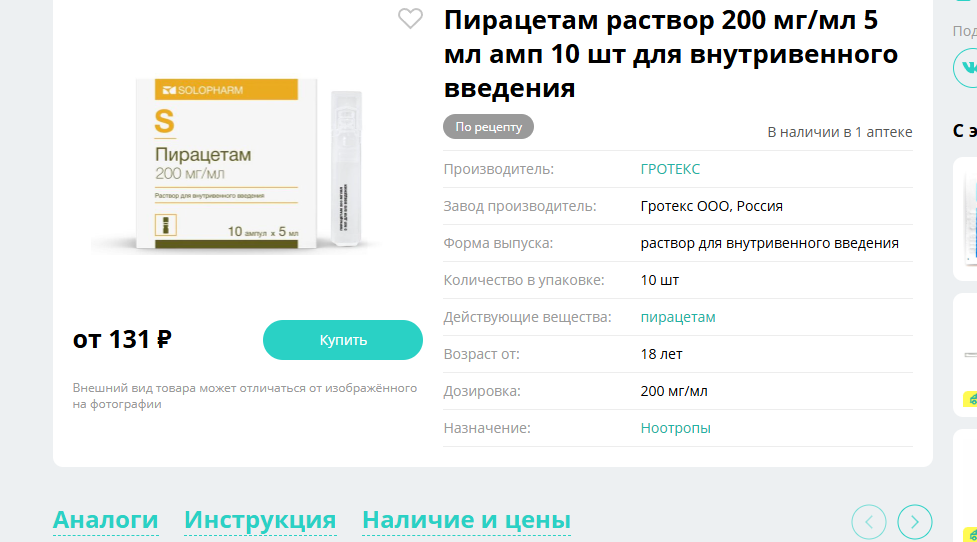Open the пирацетам active substance link
This screenshot has height=542, width=977.
pyautogui.click(x=678, y=317)
